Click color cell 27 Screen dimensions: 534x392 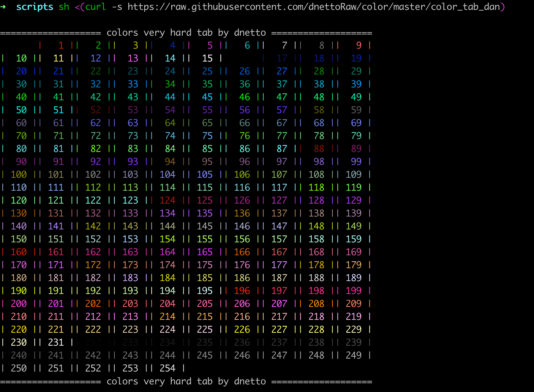[282, 71]
